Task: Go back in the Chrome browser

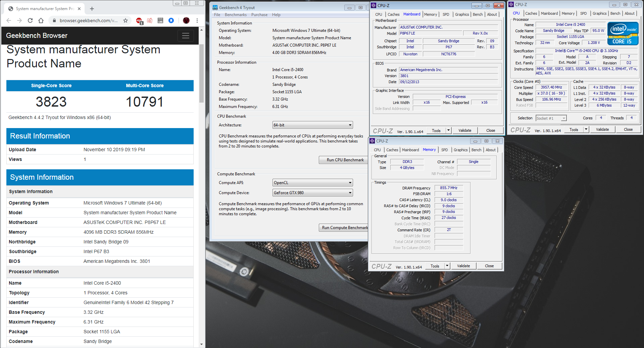Action: [9, 20]
